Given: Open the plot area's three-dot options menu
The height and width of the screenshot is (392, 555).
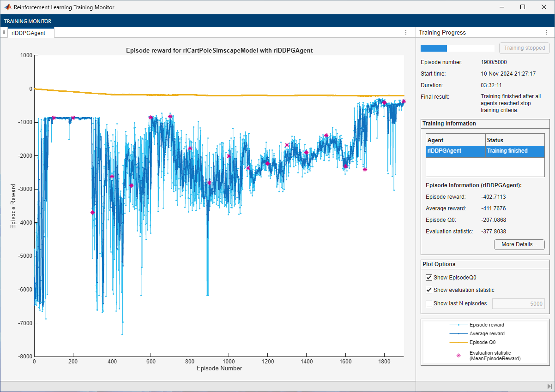Looking at the screenshot, I should pyautogui.click(x=406, y=32).
